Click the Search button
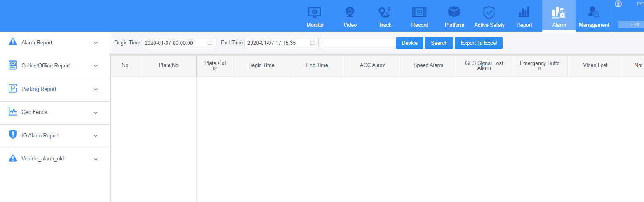Image resolution: width=644 pixels, height=202 pixels. 439,43
